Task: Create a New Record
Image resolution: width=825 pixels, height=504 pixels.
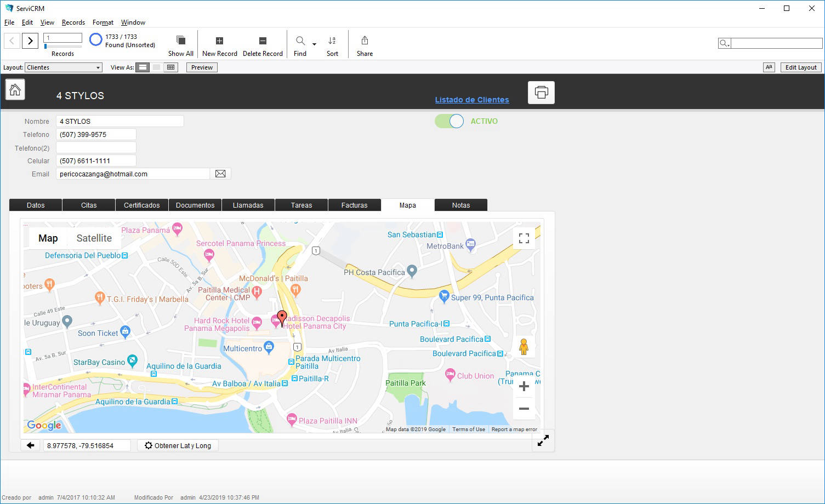Action: click(x=219, y=41)
